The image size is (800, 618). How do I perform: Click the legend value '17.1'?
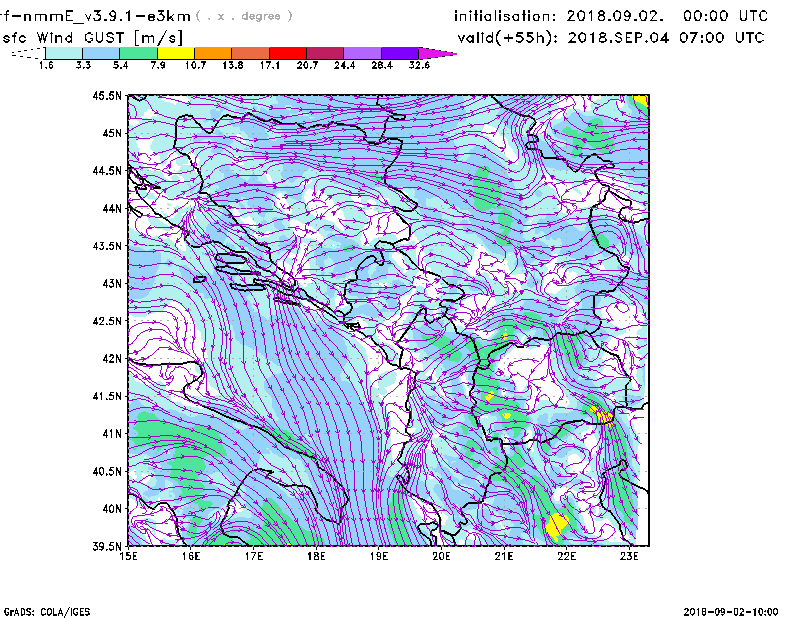pos(270,65)
